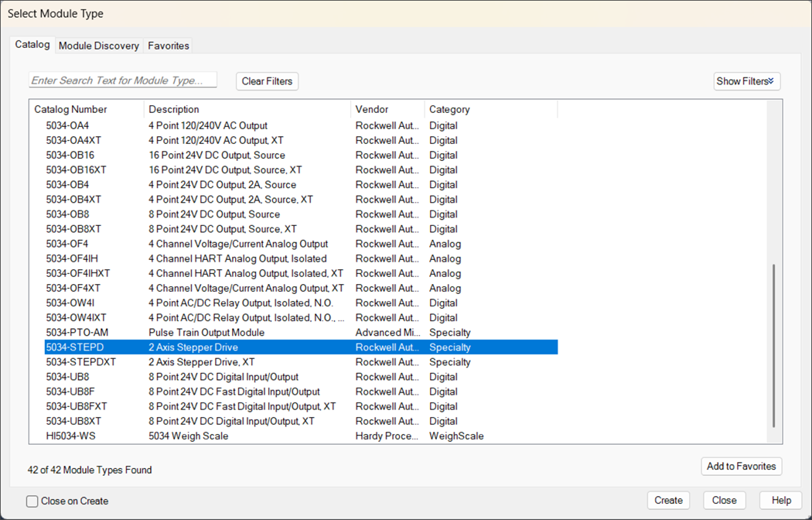Focus the module type search field
This screenshot has width=812, height=520.
pyautogui.click(x=123, y=80)
